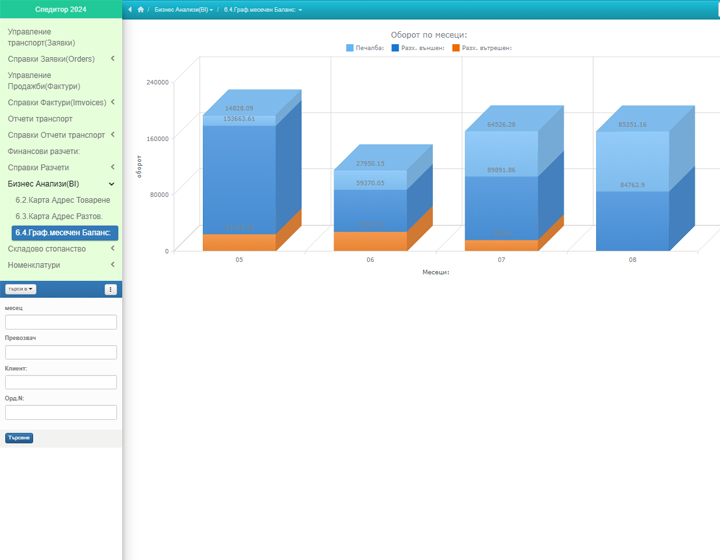The height and width of the screenshot is (560, 720).
Task: Click value label 64526.28
Action: coord(501,124)
